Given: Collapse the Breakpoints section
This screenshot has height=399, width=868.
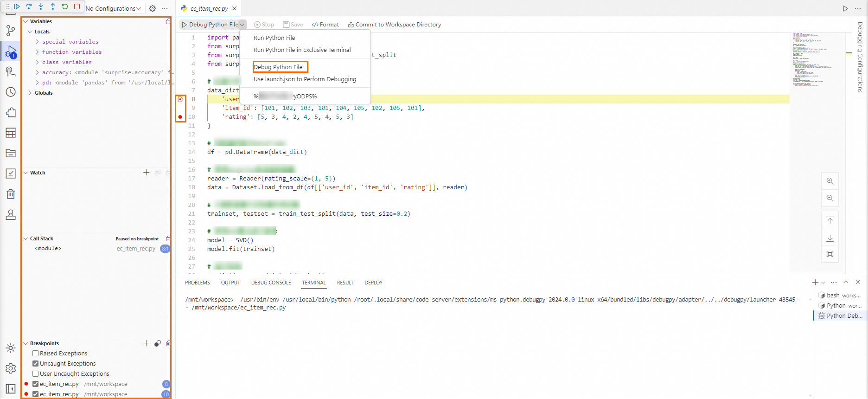Looking at the screenshot, I should (26, 343).
